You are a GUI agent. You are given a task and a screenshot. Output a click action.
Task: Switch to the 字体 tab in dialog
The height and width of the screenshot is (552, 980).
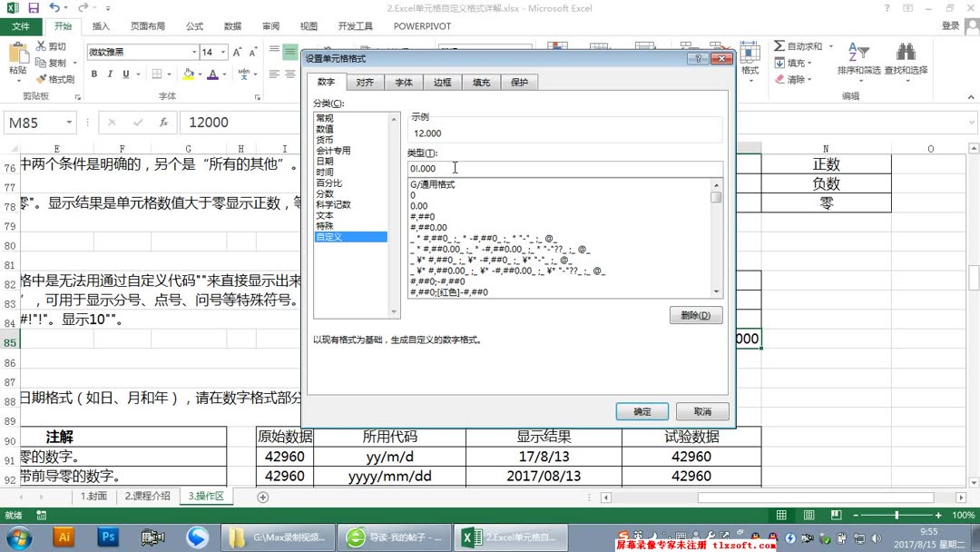click(x=403, y=82)
